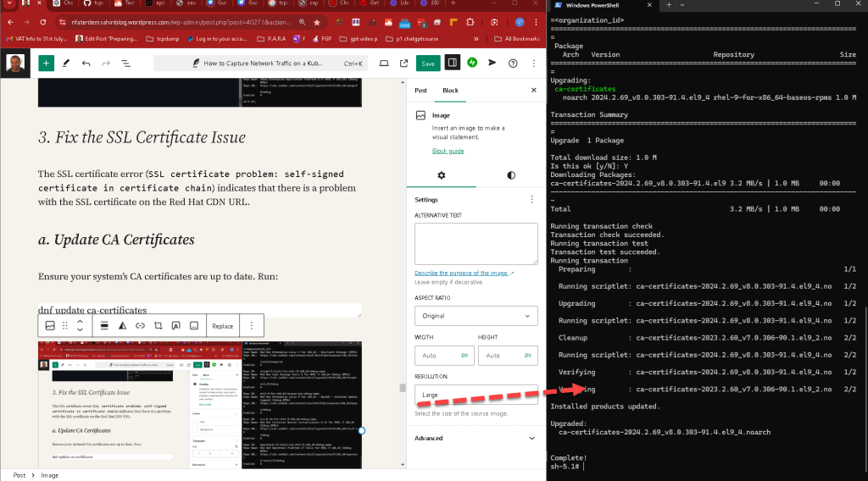868x481 pixels.
Task: Add text over image icon
Action: pos(176,326)
